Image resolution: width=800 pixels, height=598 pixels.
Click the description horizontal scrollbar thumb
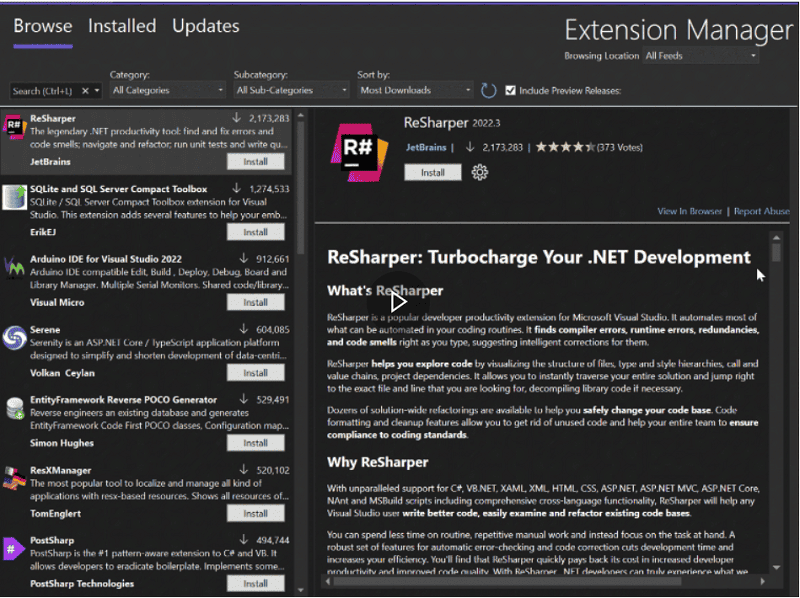tap(507, 581)
